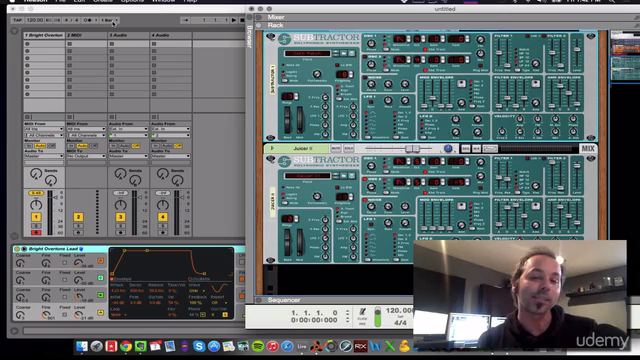
Task: Click the MIX label button on Juicer II strip
Action: pos(588,149)
